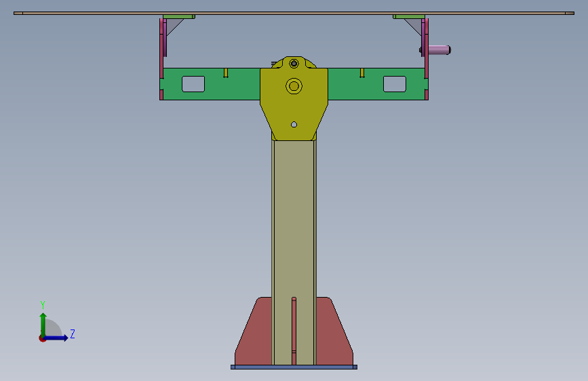Select the olive pivot bracket on the column
This screenshot has width=588, height=381.
pos(294,108)
